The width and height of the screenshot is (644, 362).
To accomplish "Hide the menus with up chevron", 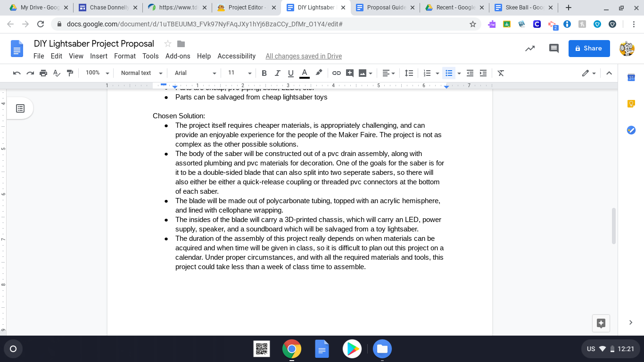I will click(609, 73).
